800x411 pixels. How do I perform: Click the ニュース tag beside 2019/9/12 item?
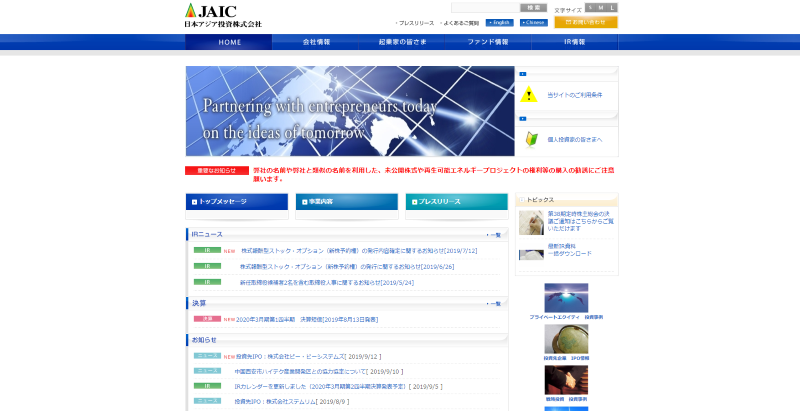207,355
